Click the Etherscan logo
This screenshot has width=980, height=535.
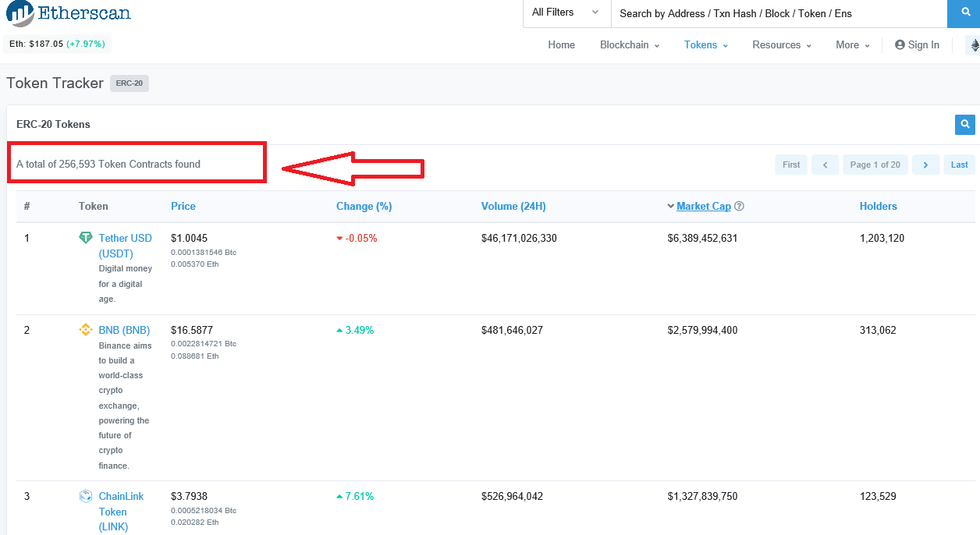click(x=69, y=13)
